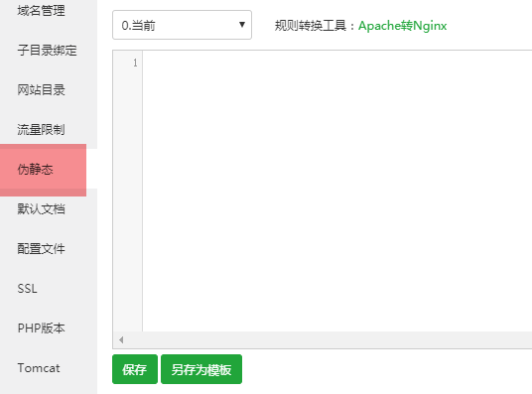The height and width of the screenshot is (394, 532).
Task: Click the 保存 button
Action: coord(135,369)
